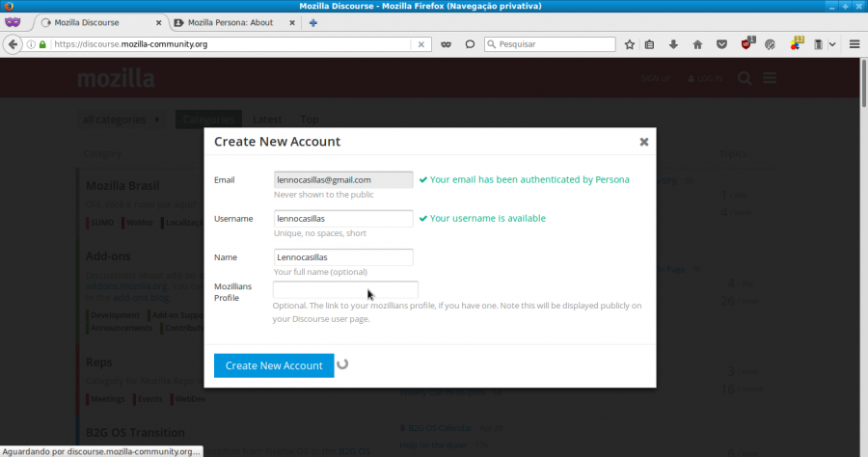Go to the Firefox home page icon
868x457 pixels.
697,44
